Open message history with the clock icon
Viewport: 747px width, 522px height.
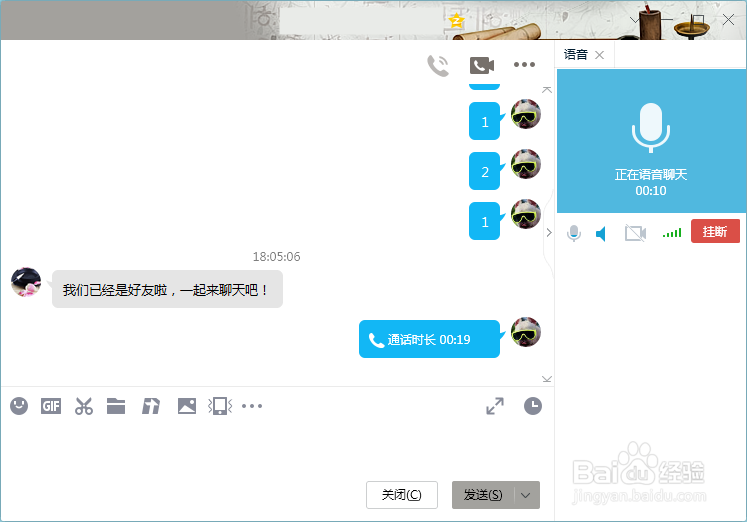coord(533,406)
